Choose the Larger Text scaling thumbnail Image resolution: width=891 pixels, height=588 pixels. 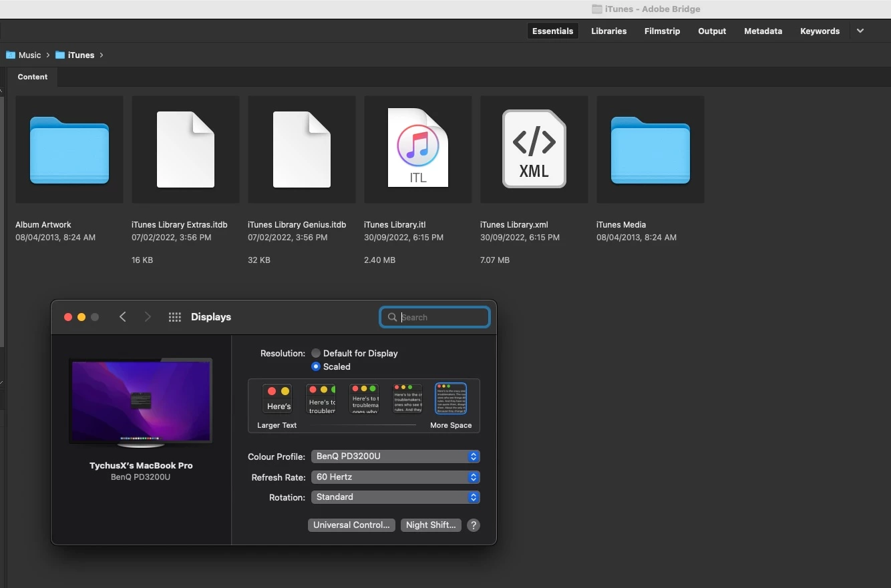277,398
